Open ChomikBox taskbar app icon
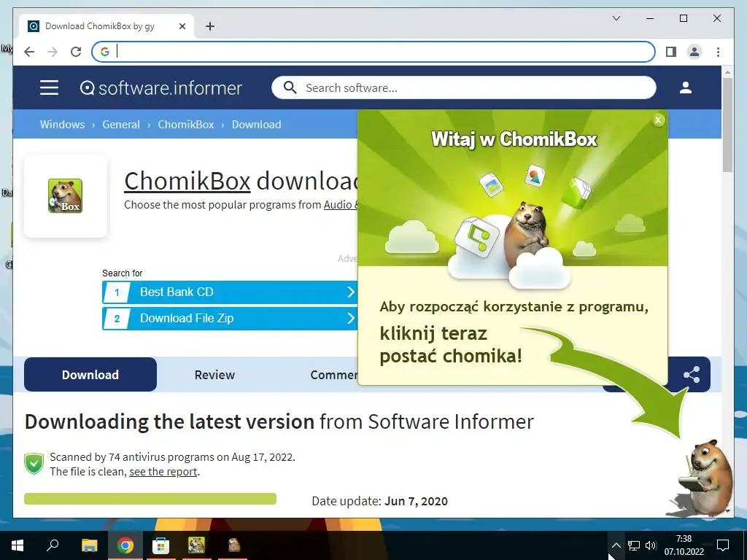 pos(196,545)
